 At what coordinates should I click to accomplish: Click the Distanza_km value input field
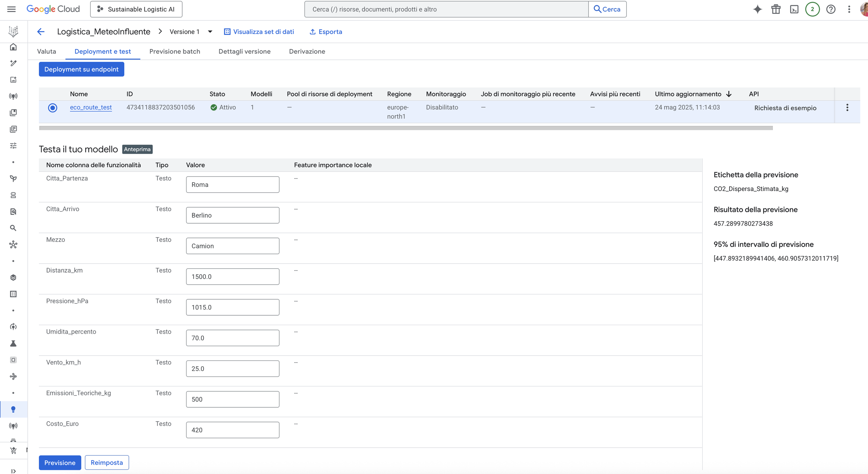(232, 276)
